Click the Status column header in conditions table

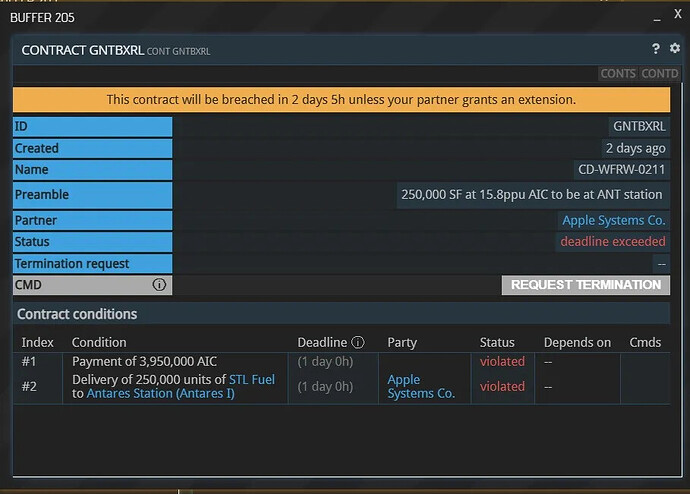pyautogui.click(x=497, y=342)
